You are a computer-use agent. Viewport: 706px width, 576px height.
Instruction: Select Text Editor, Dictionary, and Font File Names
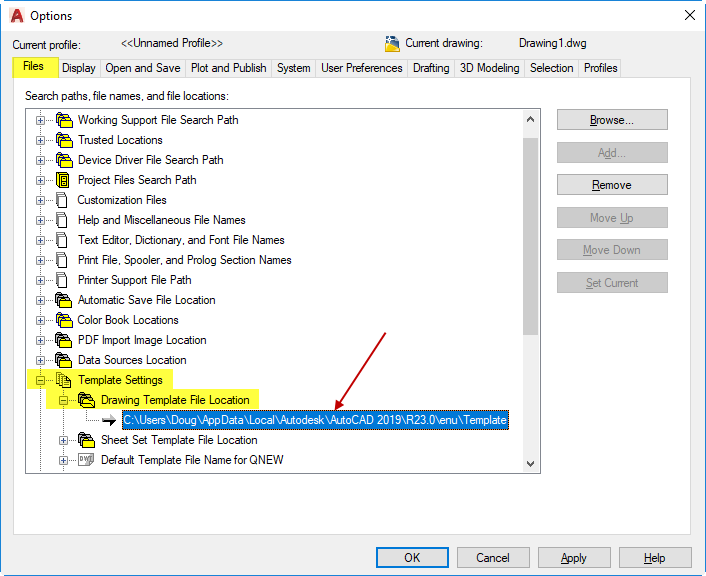(x=181, y=240)
